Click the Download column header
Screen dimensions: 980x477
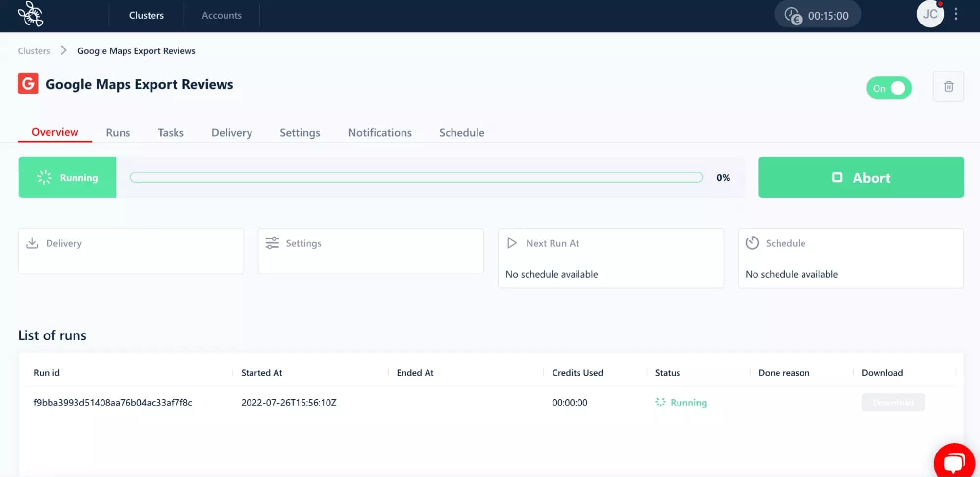click(x=882, y=373)
